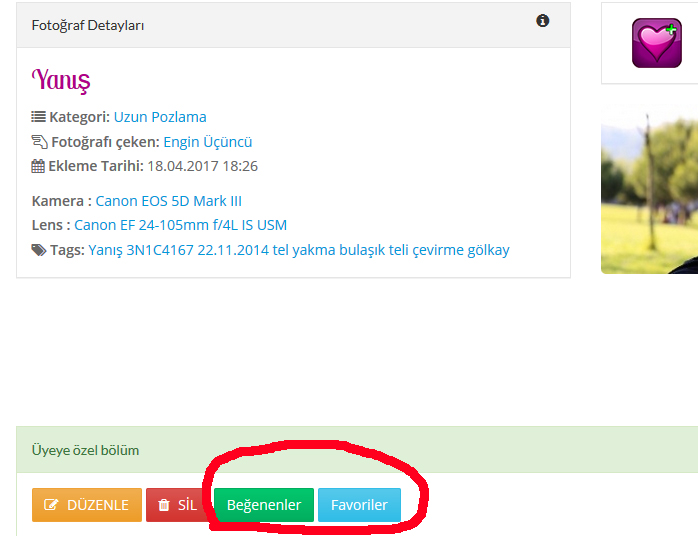Image resolution: width=698 pixels, height=536 pixels.
Task: Open the green Beğenenler button
Action: [x=264, y=505]
